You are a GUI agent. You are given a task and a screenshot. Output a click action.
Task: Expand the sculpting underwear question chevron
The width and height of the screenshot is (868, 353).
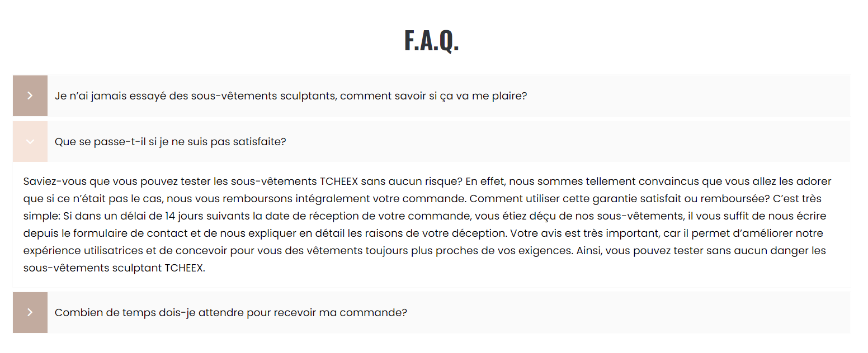tap(30, 96)
